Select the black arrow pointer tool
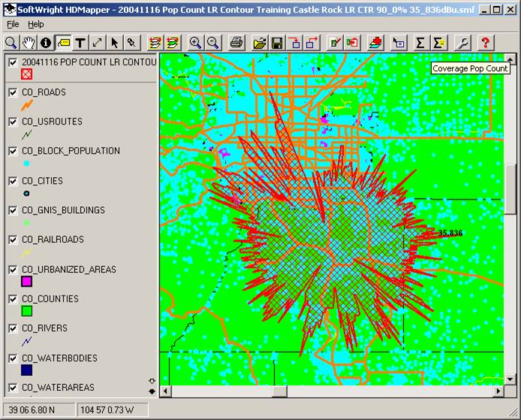521x420 pixels. pyautogui.click(x=115, y=43)
